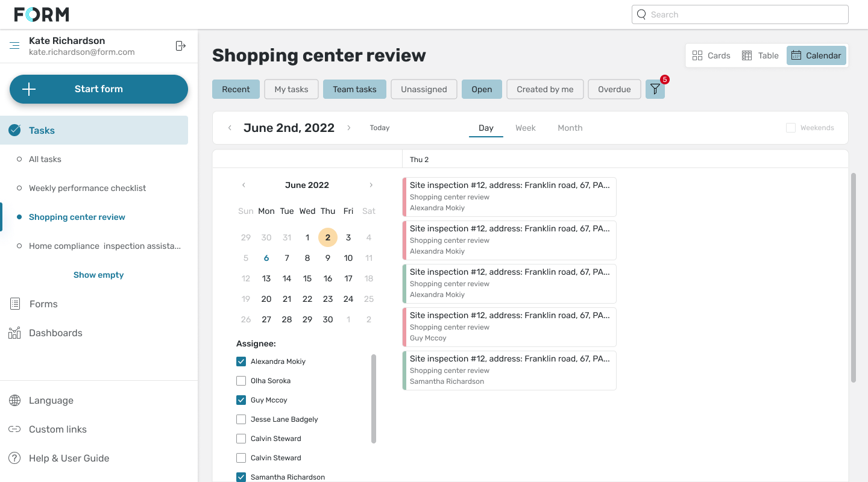
Task: Open Forms from the sidebar
Action: pos(43,304)
